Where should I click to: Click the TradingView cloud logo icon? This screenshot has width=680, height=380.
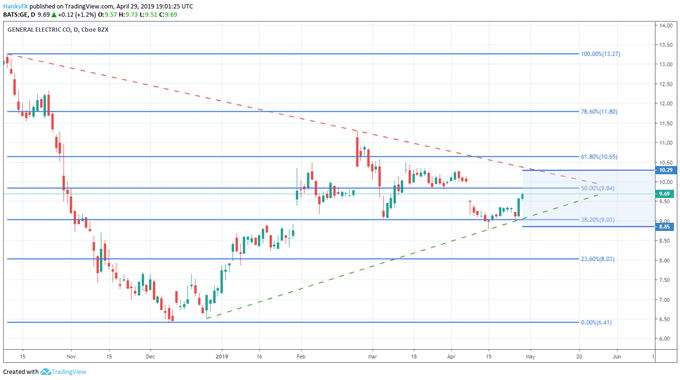46,372
